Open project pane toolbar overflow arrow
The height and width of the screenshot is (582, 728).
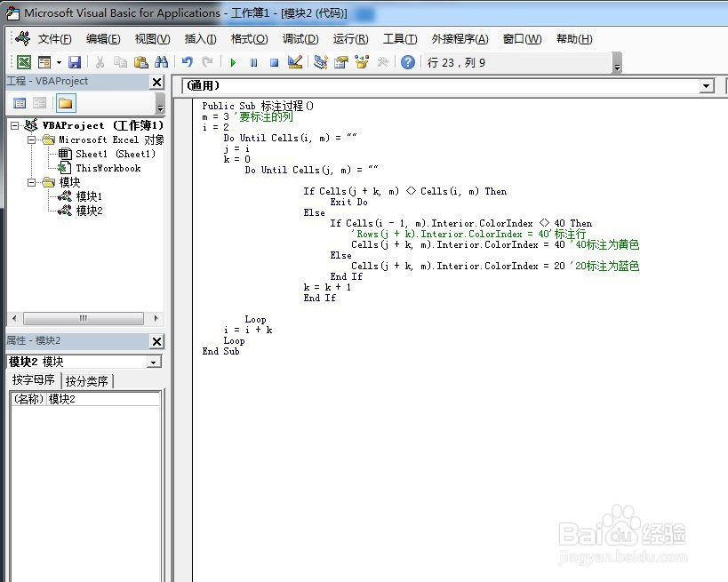click(x=160, y=103)
